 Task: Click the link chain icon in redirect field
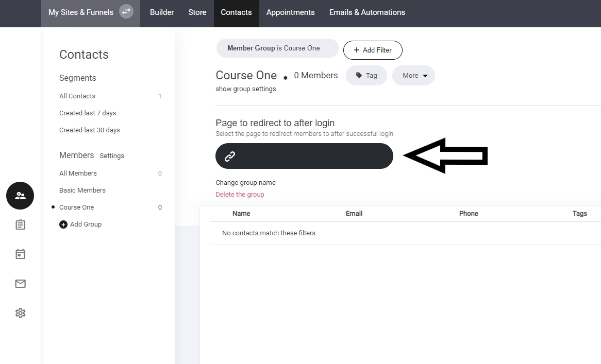pyautogui.click(x=230, y=157)
